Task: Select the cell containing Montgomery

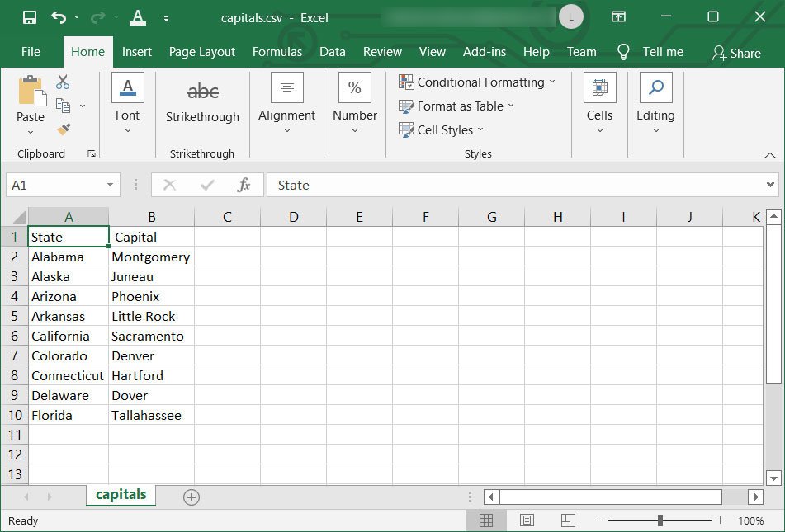Action: [151, 257]
